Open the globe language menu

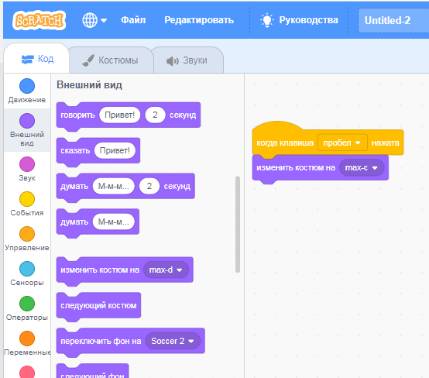pos(94,20)
